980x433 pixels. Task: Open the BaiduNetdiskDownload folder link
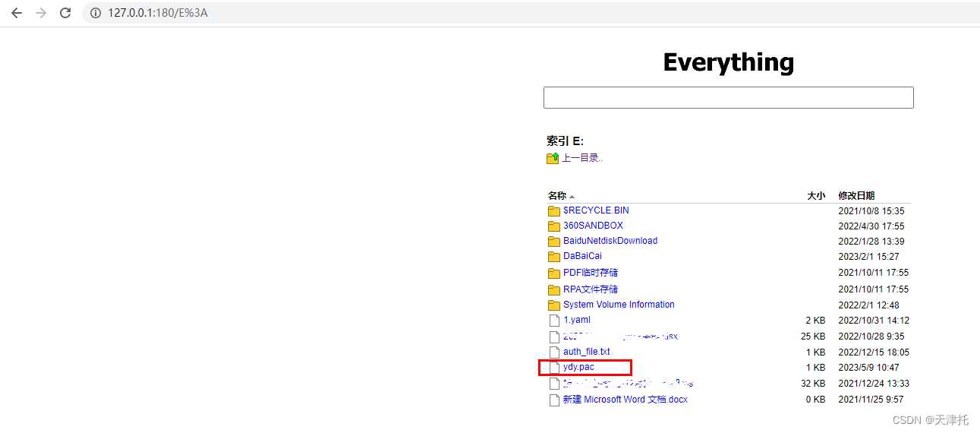[610, 241]
